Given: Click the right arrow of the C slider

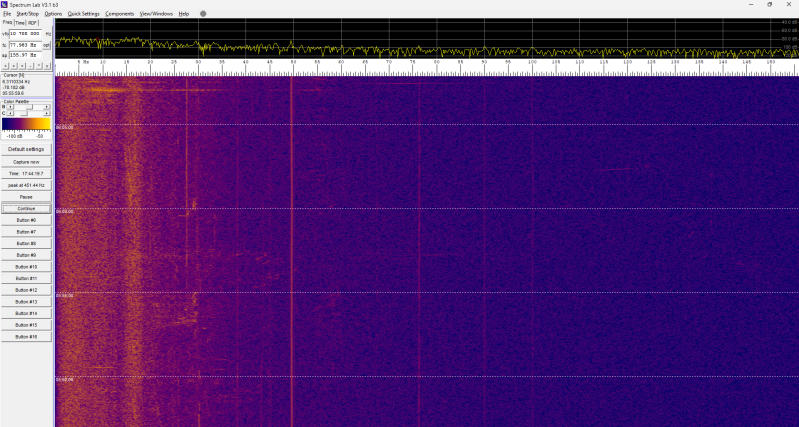Looking at the screenshot, I should pyautogui.click(x=47, y=114).
